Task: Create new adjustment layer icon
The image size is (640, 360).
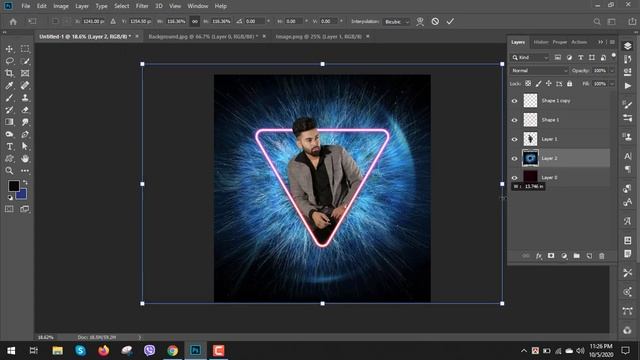Action: pyautogui.click(x=564, y=256)
